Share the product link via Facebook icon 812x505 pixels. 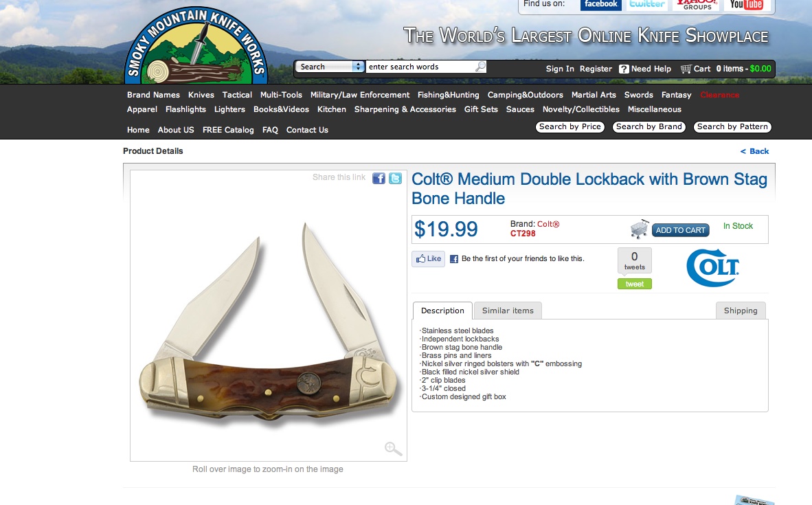click(x=379, y=178)
